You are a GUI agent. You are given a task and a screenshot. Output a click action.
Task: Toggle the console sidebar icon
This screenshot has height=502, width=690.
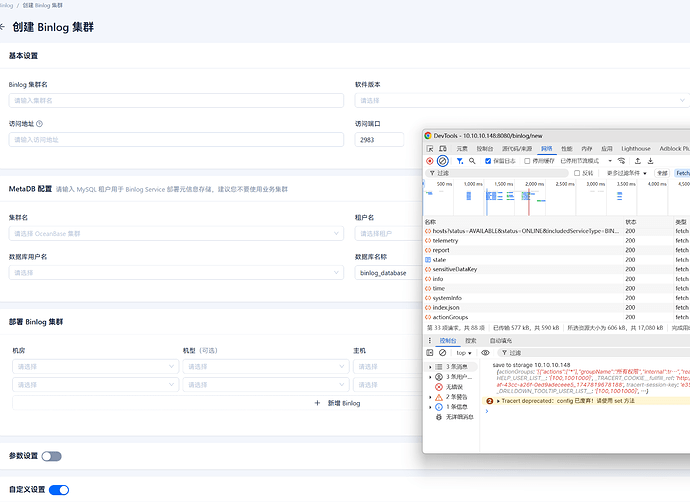click(x=430, y=353)
